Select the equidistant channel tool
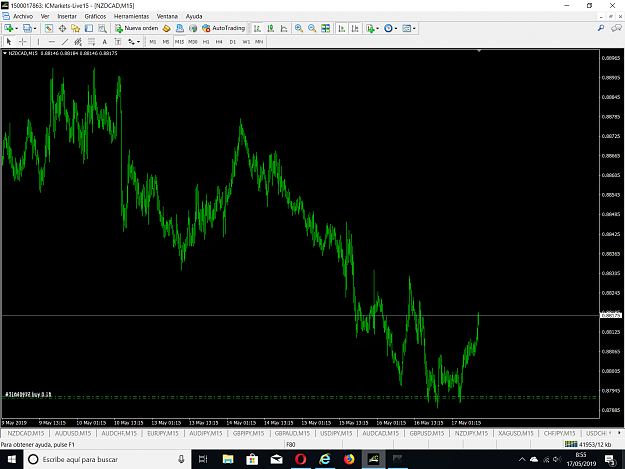Screen dimensions: 625x469 tap(78, 41)
